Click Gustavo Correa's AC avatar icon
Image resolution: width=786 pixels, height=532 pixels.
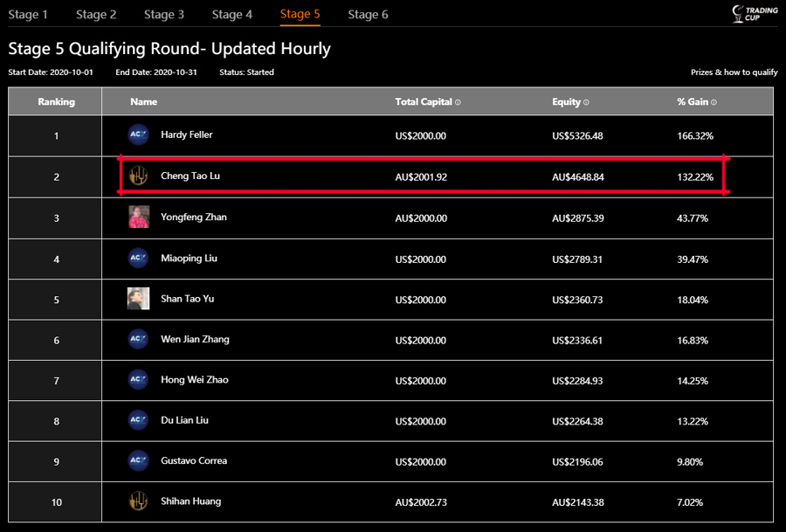tap(138, 461)
